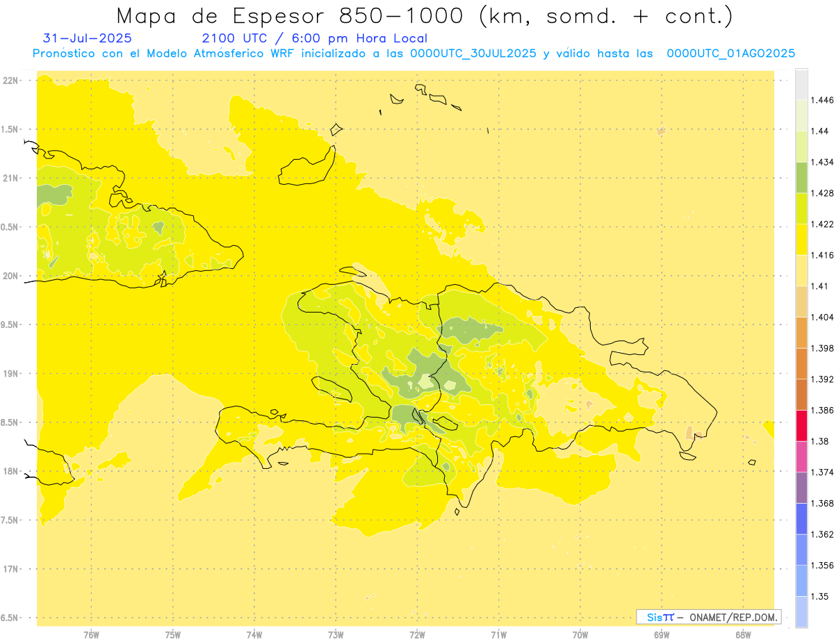834x644 pixels.
Task: Click the colorbar value '1.41'
Action: point(820,286)
